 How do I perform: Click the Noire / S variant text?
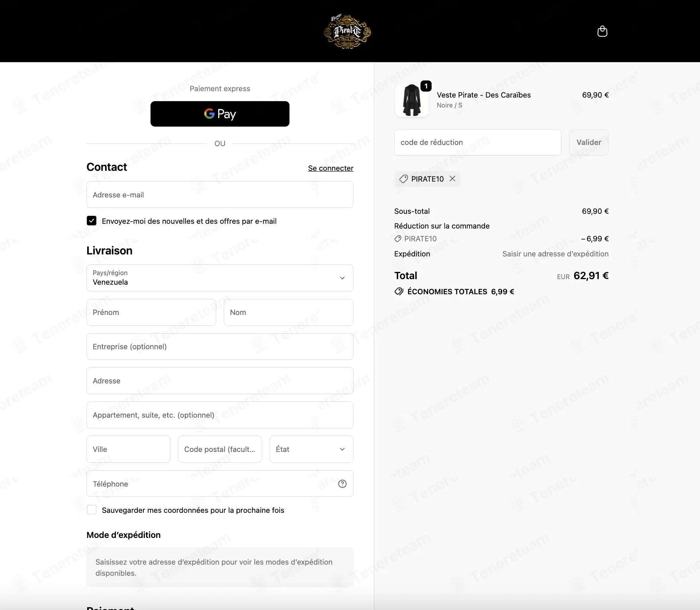[x=449, y=105]
